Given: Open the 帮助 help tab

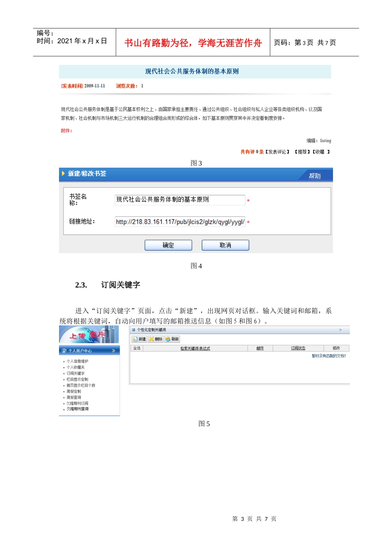Looking at the screenshot, I should click(x=315, y=176).
